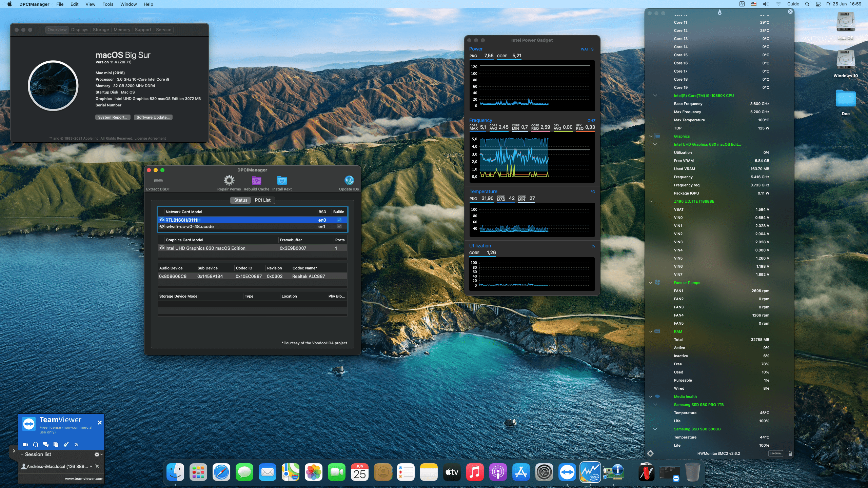Open Control Center in menu bar
Screen dimensions: 868x488
click(818, 4)
